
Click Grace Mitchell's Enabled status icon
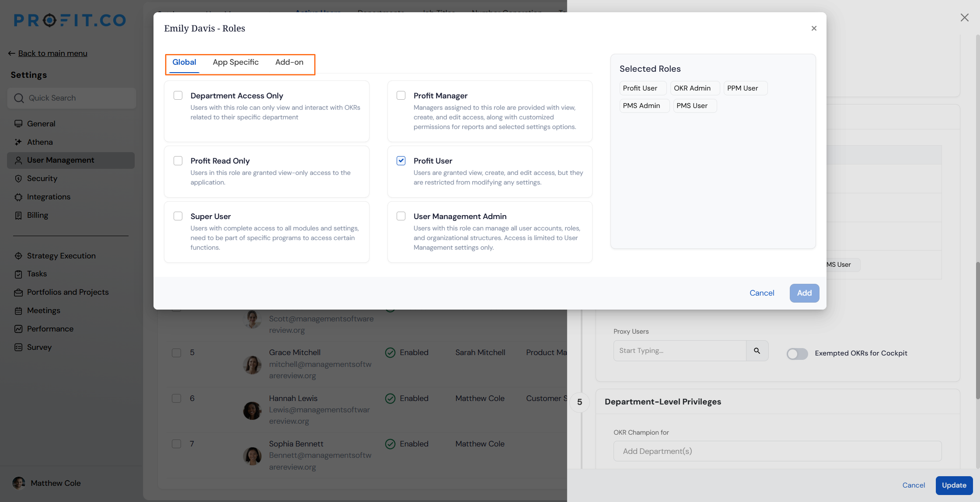pos(390,352)
